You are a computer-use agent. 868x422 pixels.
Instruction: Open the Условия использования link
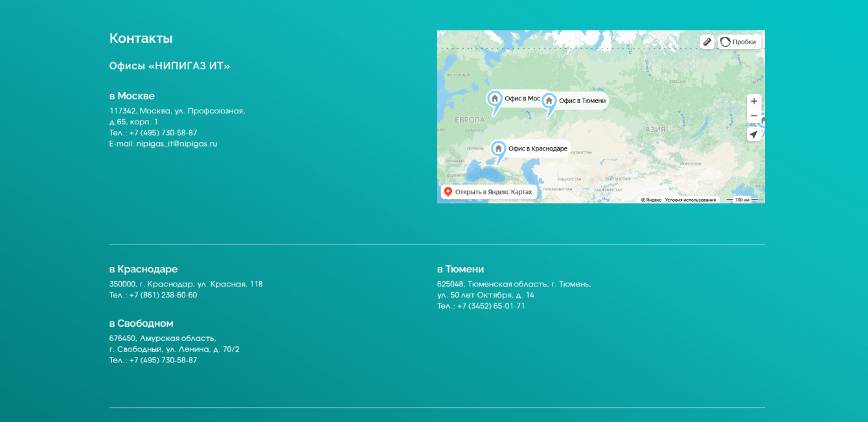pyautogui.click(x=691, y=200)
